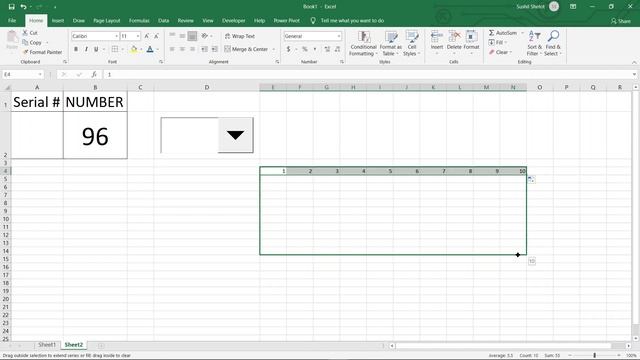Open Find & Select menu
Image resolution: width=640 pixels, height=360 pixels.
pyautogui.click(x=553, y=43)
